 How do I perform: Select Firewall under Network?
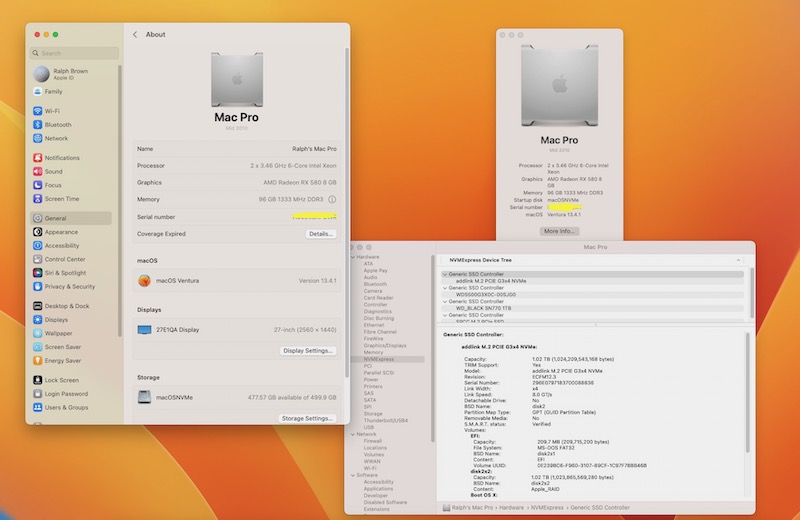click(x=372, y=441)
